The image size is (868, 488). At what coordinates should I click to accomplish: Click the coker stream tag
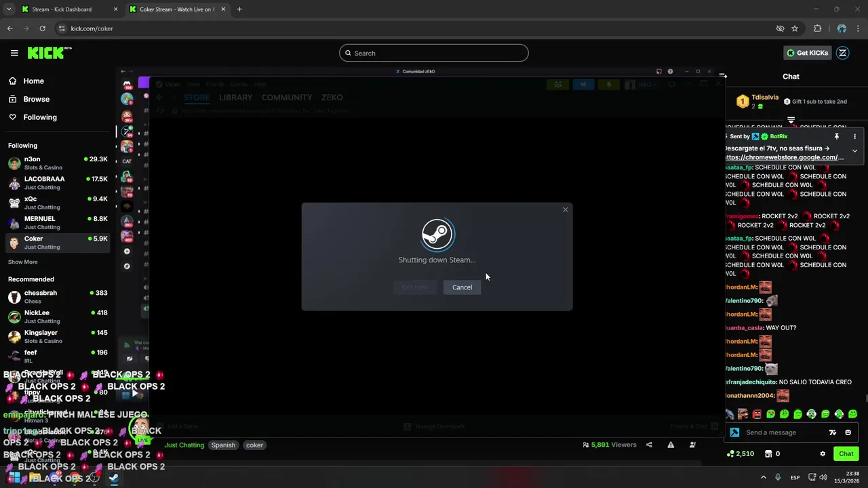coord(254,445)
